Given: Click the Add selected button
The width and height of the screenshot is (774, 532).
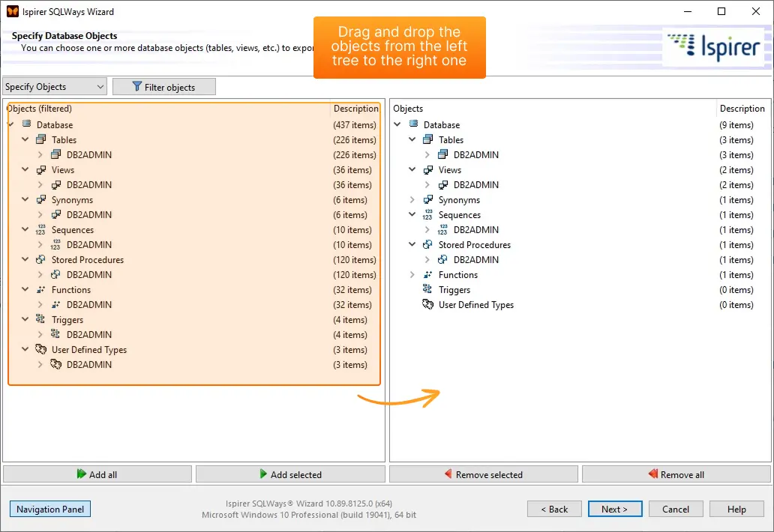Looking at the screenshot, I should [x=290, y=474].
